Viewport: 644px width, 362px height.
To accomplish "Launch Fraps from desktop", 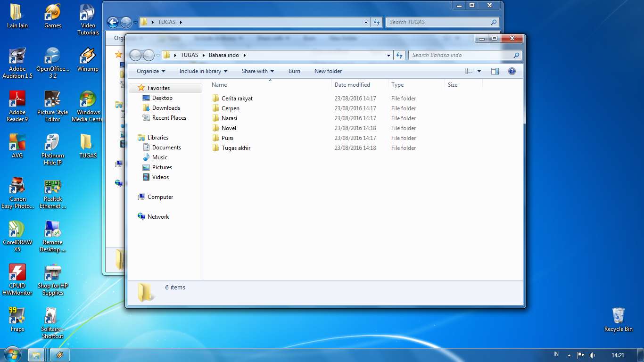I will (x=17, y=320).
